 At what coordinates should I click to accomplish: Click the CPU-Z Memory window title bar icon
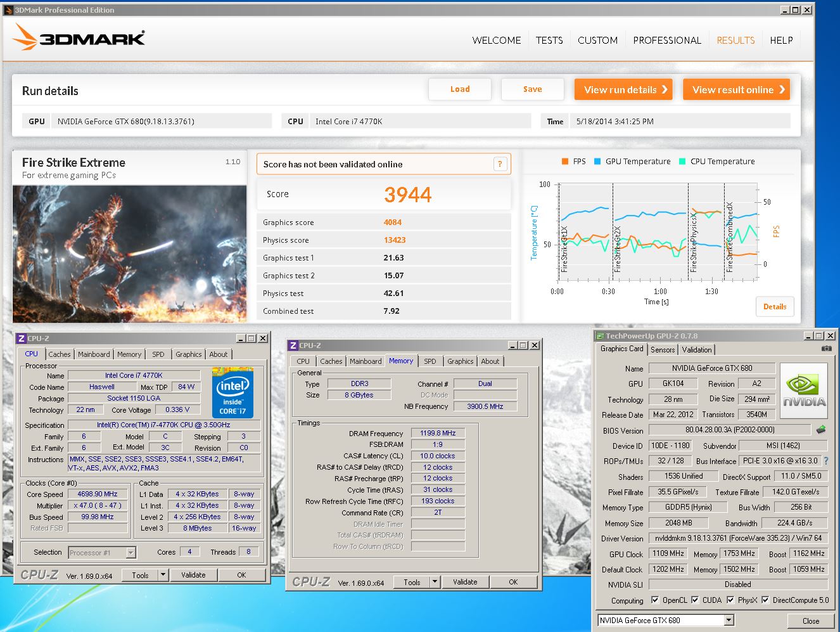point(293,345)
